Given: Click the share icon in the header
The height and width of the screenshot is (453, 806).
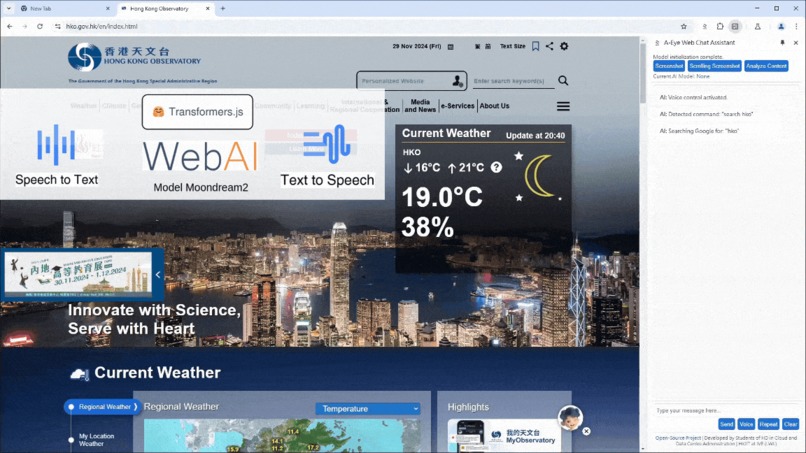Looking at the screenshot, I should (549, 46).
